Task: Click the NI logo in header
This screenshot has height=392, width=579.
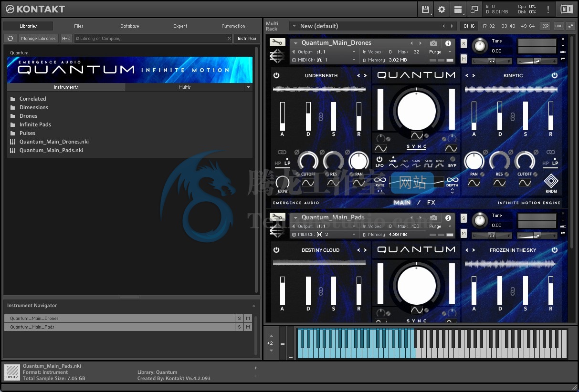Action: point(567,9)
